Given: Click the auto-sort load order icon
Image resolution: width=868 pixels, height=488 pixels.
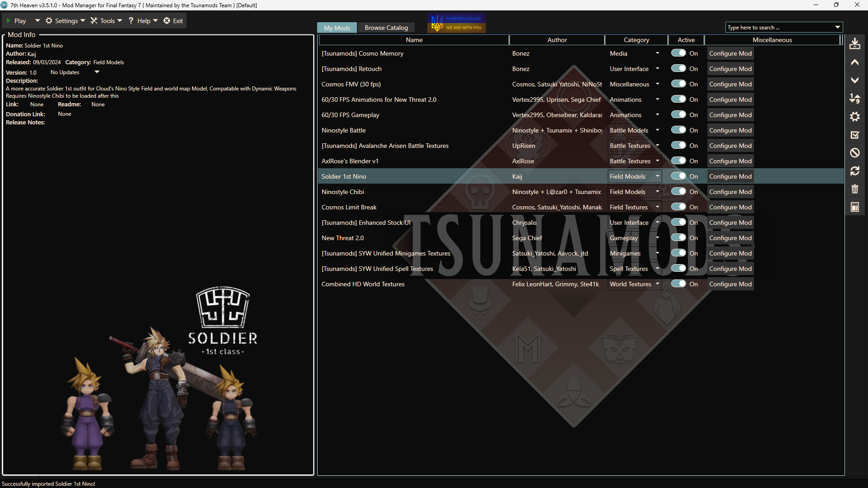Looking at the screenshot, I should [854, 99].
